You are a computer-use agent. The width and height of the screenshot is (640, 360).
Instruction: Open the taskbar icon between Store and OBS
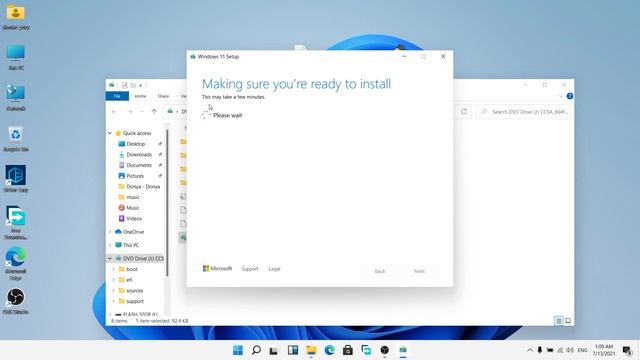tap(366, 350)
